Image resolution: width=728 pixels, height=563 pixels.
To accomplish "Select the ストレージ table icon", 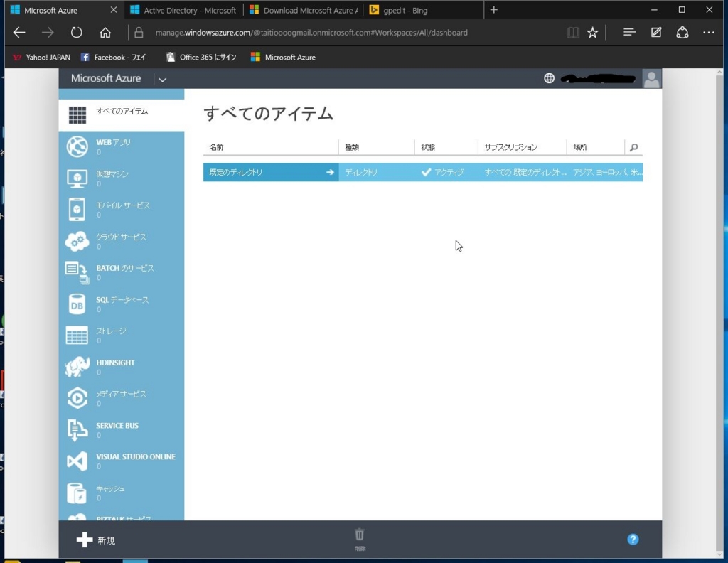I will [77, 335].
